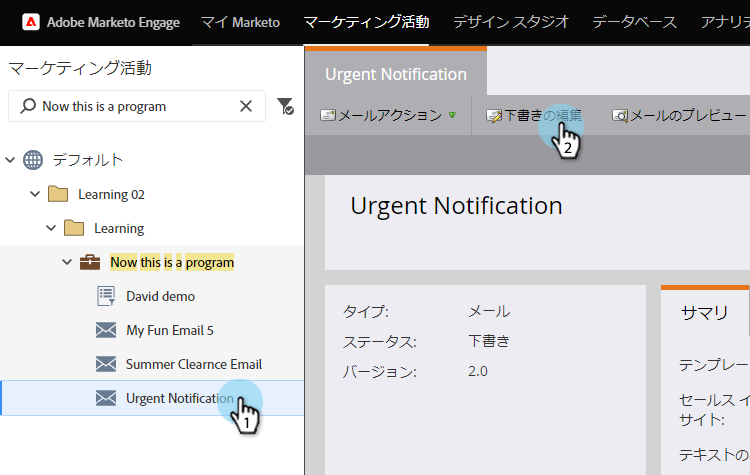750x475 pixels.
Task: Click the program briefcase icon
Action: tap(90, 262)
